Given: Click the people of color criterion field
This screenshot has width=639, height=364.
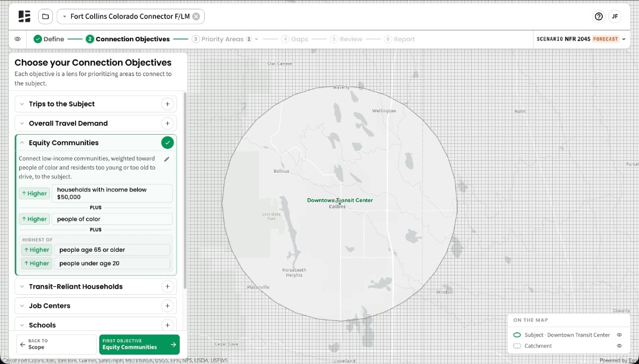Looking at the screenshot, I should (112, 219).
